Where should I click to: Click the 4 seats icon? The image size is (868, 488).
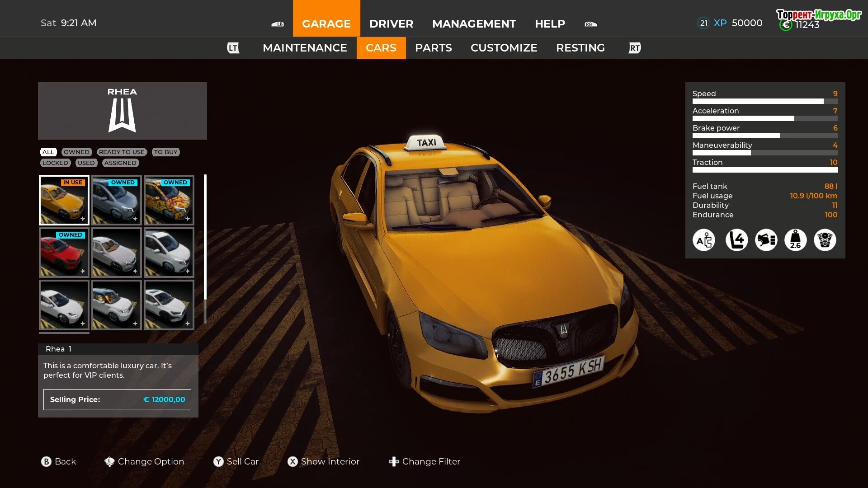pyautogui.click(x=736, y=240)
